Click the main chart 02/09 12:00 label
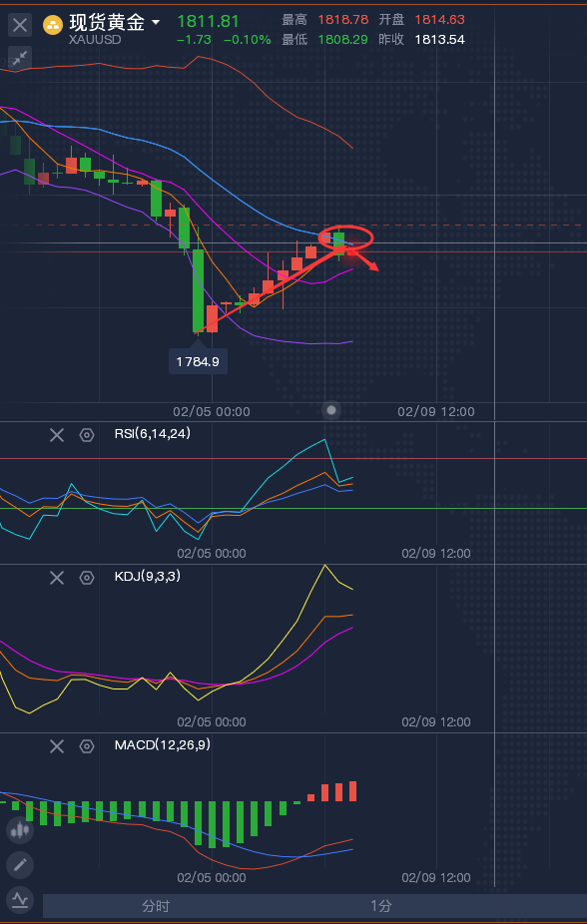 (436, 411)
